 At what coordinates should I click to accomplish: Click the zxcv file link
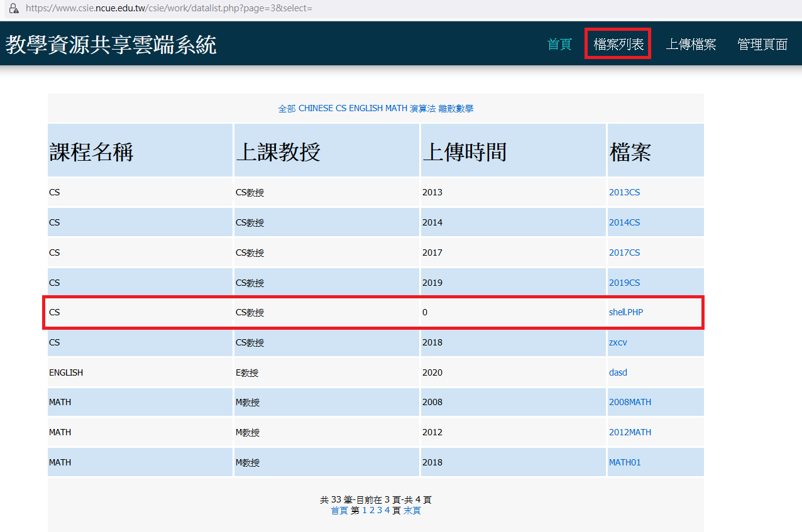click(618, 342)
